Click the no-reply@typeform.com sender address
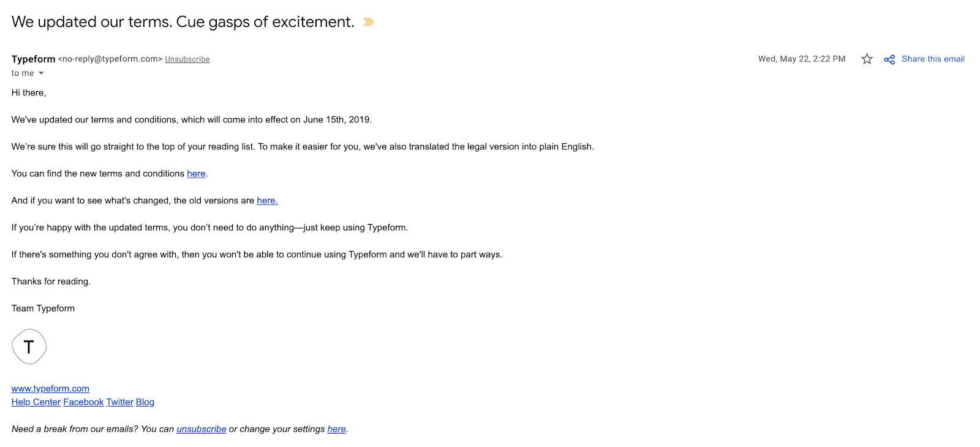 click(110, 59)
